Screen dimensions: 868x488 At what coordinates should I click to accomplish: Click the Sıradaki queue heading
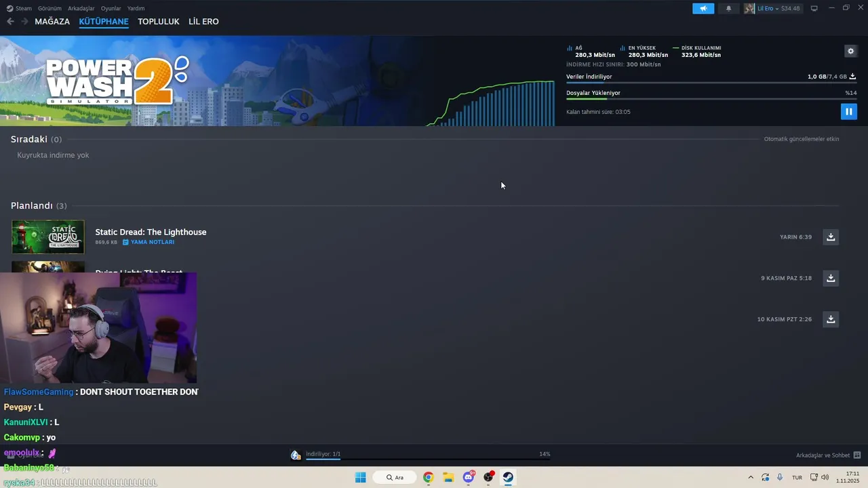click(x=36, y=139)
